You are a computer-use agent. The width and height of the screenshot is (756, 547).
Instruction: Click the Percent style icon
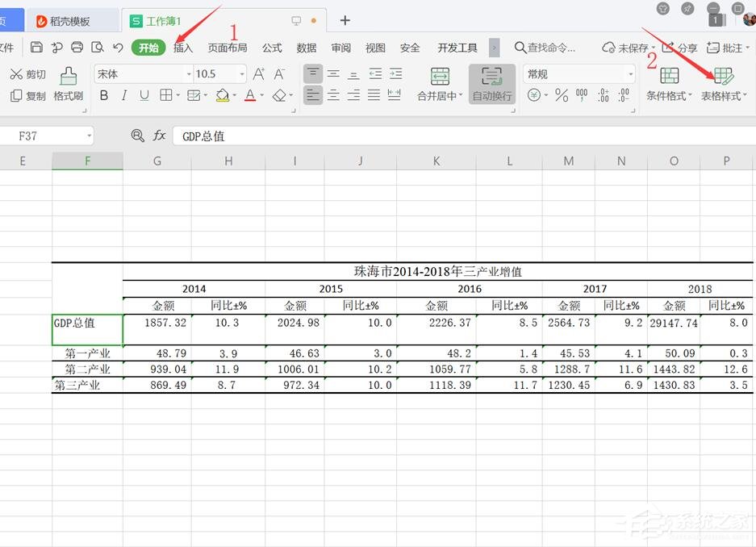pyautogui.click(x=562, y=96)
